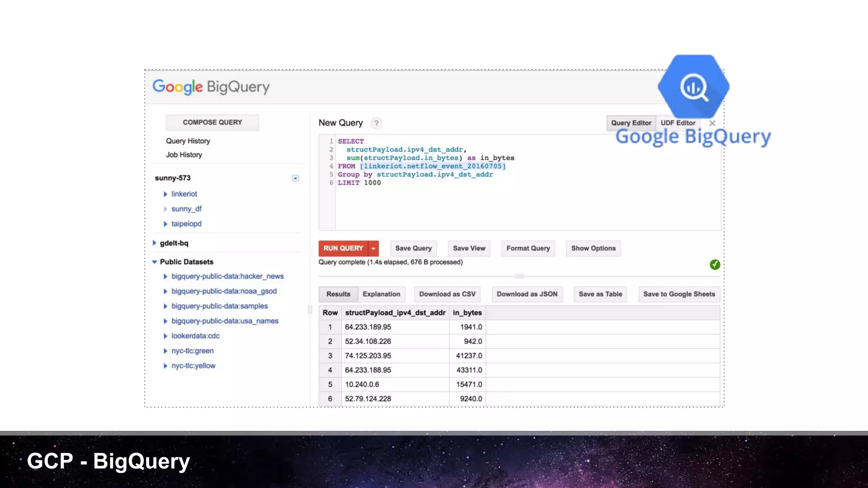The height and width of the screenshot is (488, 868).
Task: Expand the taipeiopd dataset arrow
Action: click(165, 224)
